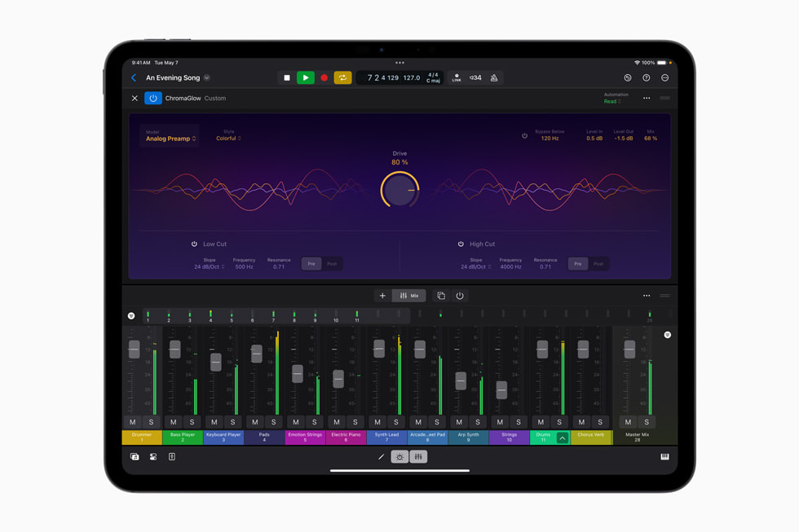Open the Style dropdown set to Colorful
The height and width of the screenshot is (532, 799).
[x=229, y=138]
